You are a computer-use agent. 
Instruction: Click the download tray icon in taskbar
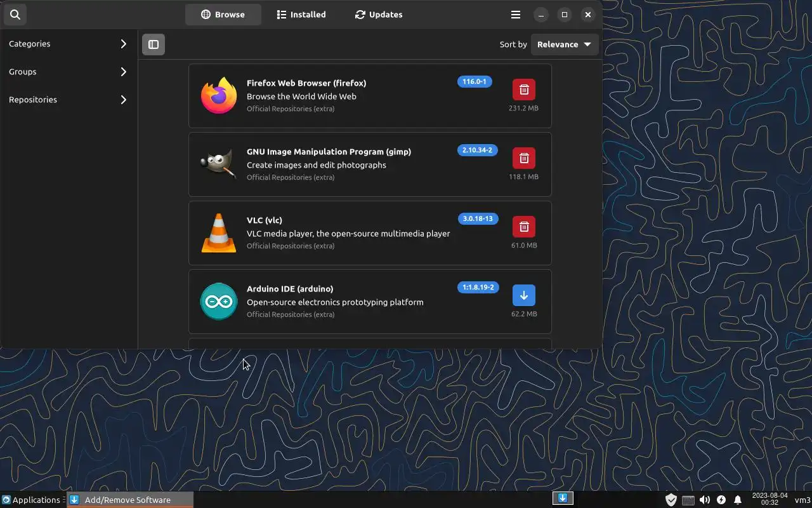point(563,498)
